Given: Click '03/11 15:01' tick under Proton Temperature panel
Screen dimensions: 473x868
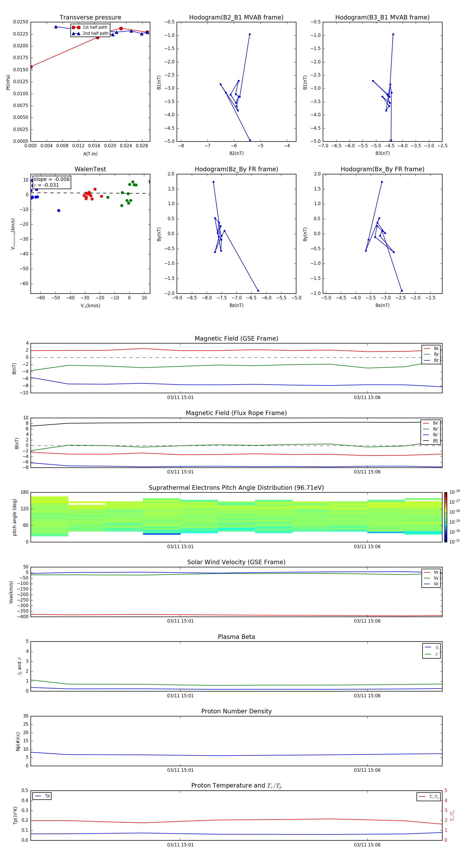Looking at the screenshot, I should [x=181, y=845].
